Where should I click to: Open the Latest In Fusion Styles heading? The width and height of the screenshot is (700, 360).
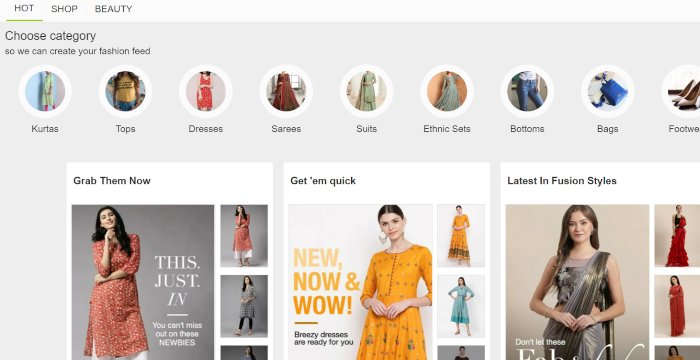[x=562, y=181]
